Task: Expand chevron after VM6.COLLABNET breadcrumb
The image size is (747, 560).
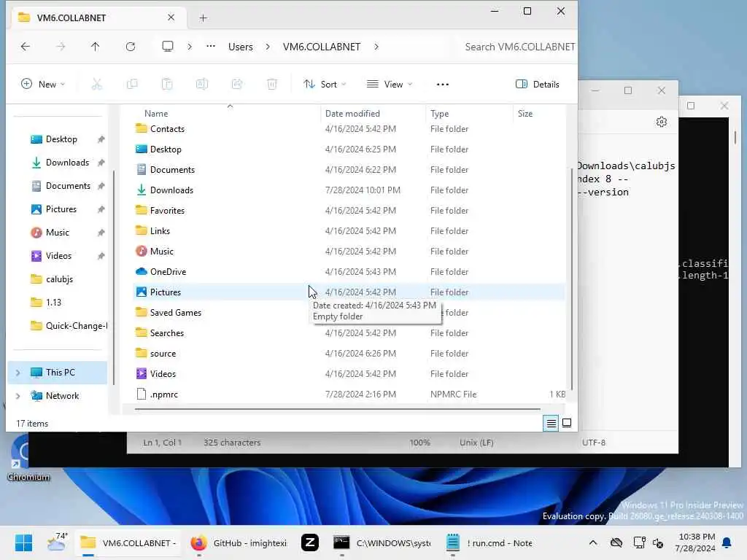Action: coord(376,46)
